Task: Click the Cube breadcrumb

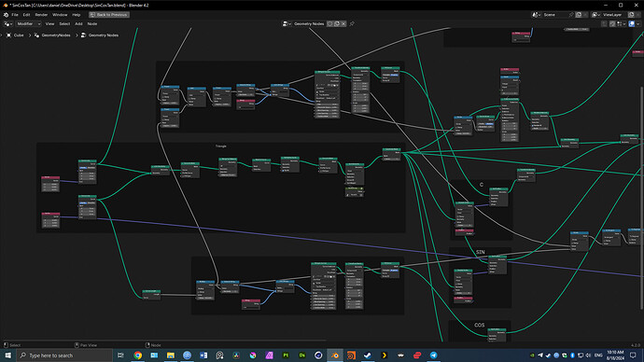Action: coord(19,35)
